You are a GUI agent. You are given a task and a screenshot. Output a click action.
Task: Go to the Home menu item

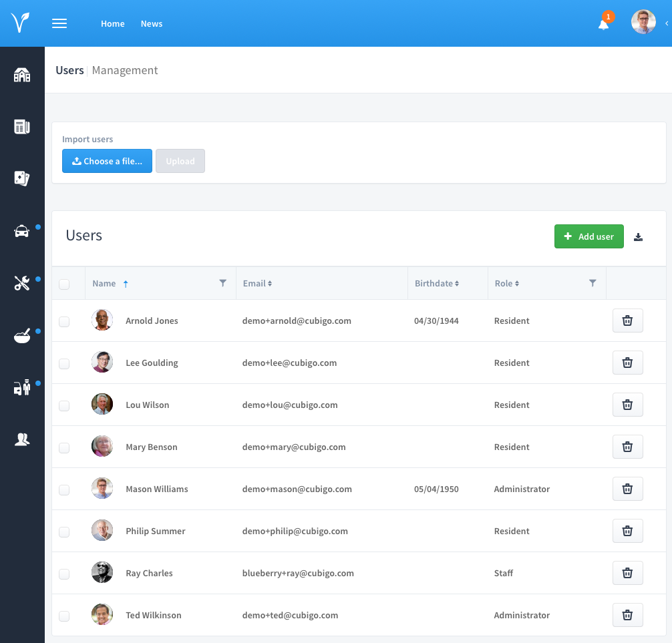[113, 23]
